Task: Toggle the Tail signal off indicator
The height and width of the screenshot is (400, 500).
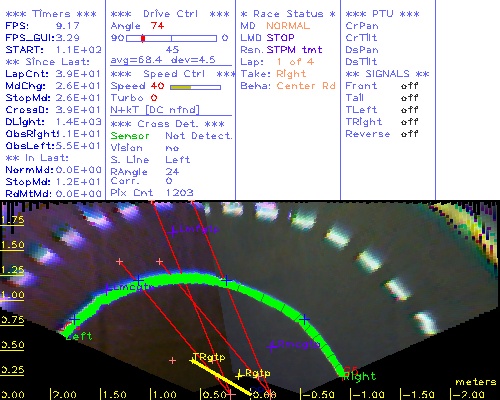Action: [x=409, y=98]
